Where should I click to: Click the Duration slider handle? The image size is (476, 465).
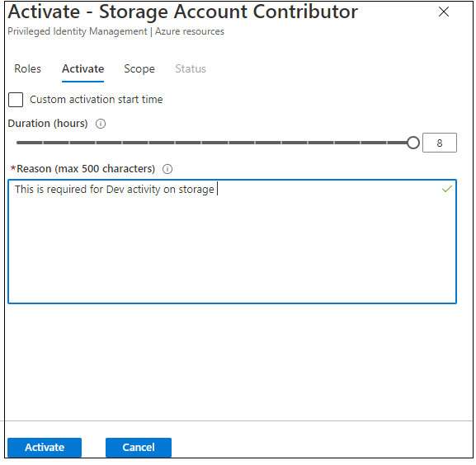[x=412, y=143]
